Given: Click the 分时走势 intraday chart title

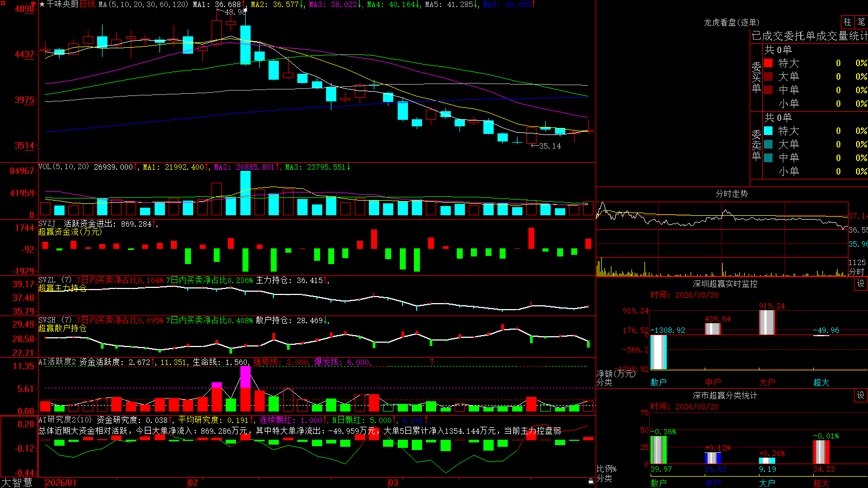Looking at the screenshot, I should (x=732, y=194).
